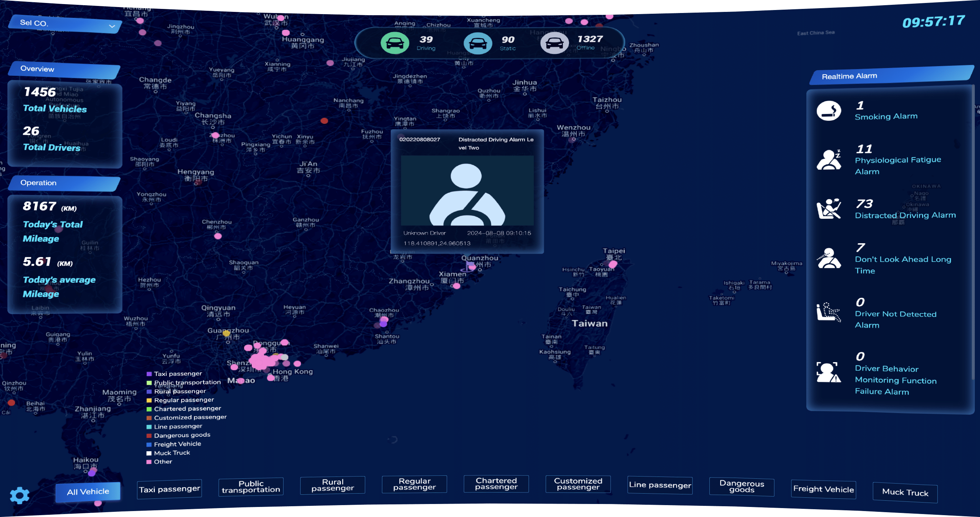Click the green Driving car icon

(395, 43)
